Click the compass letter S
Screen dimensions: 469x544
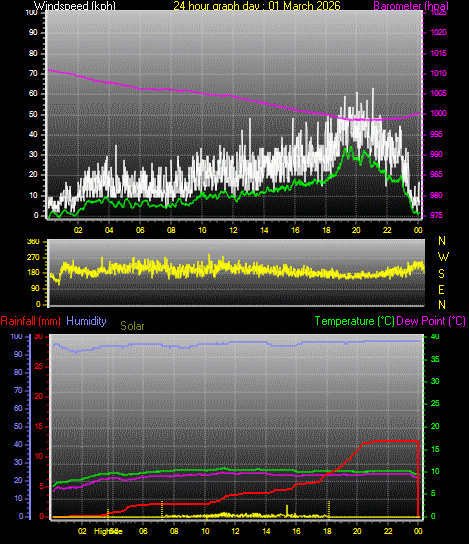[x=441, y=274]
